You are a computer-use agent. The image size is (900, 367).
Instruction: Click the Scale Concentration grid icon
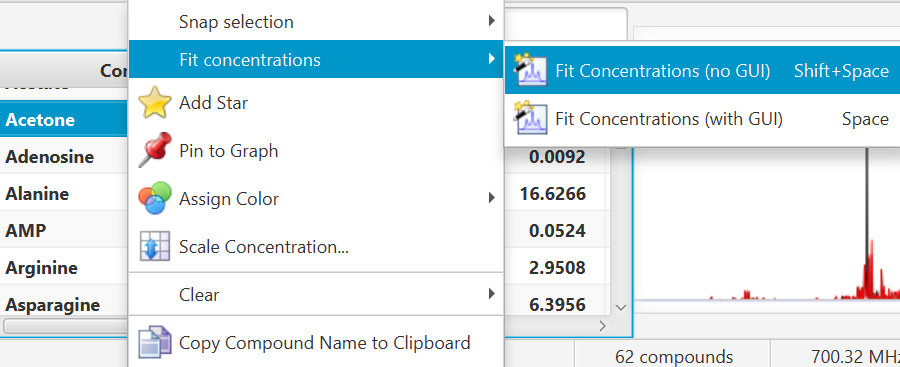tap(155, 247)
